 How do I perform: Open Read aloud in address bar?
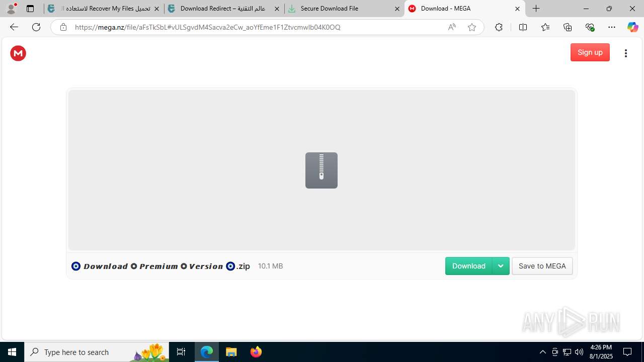point(452,27)
